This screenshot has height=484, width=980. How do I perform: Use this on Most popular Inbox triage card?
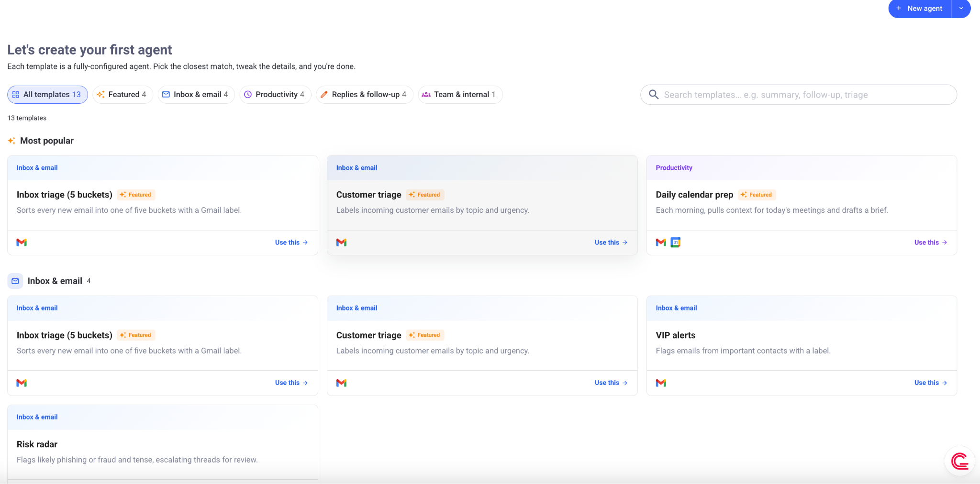pyautogui.click(x=291, y=242)
